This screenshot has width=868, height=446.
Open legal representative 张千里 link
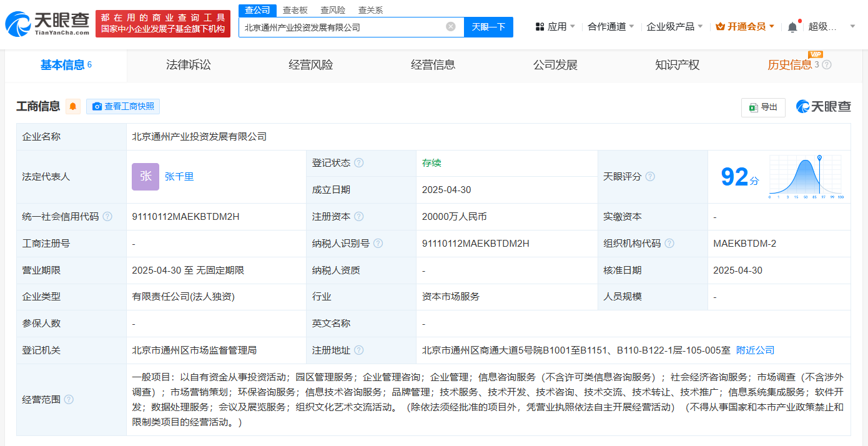point(179,177)
